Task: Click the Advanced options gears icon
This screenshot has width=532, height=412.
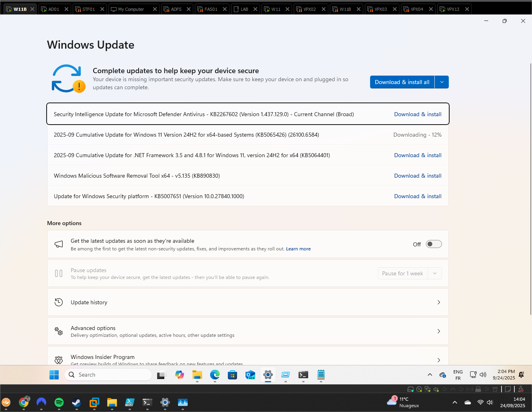Action: [x=59, y=331]
